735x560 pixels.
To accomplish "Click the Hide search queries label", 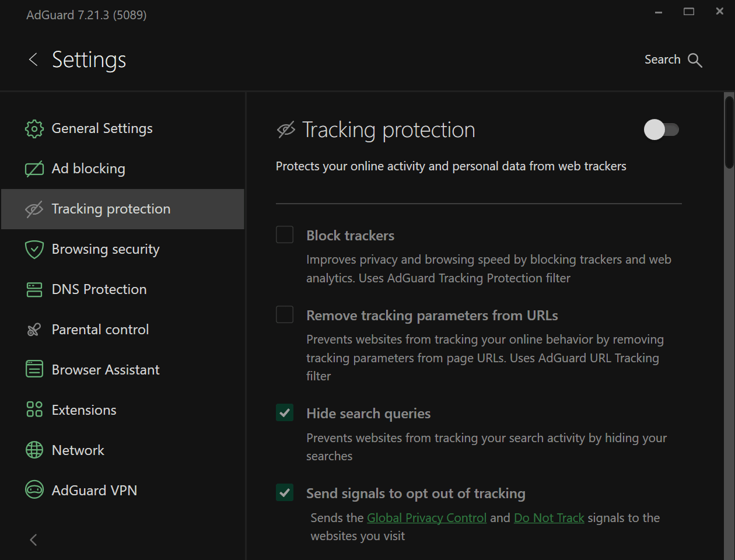I will [x=368, y=414].
